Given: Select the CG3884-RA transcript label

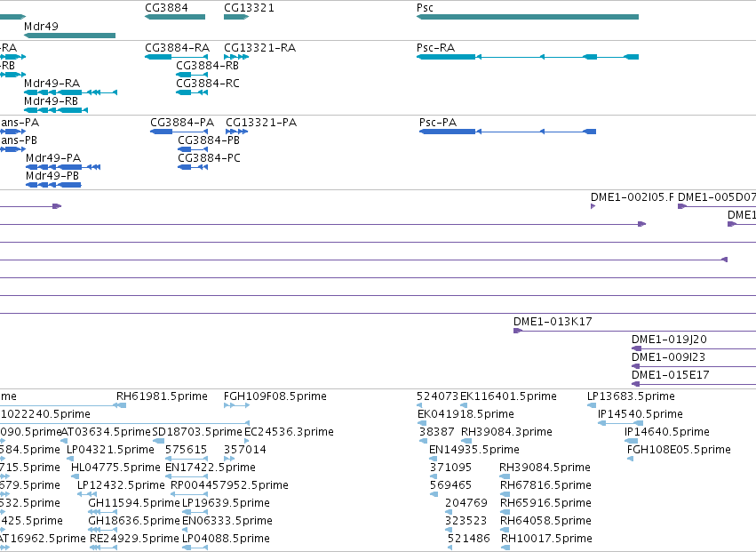Looking at the screenshot, I should [178, 48].
